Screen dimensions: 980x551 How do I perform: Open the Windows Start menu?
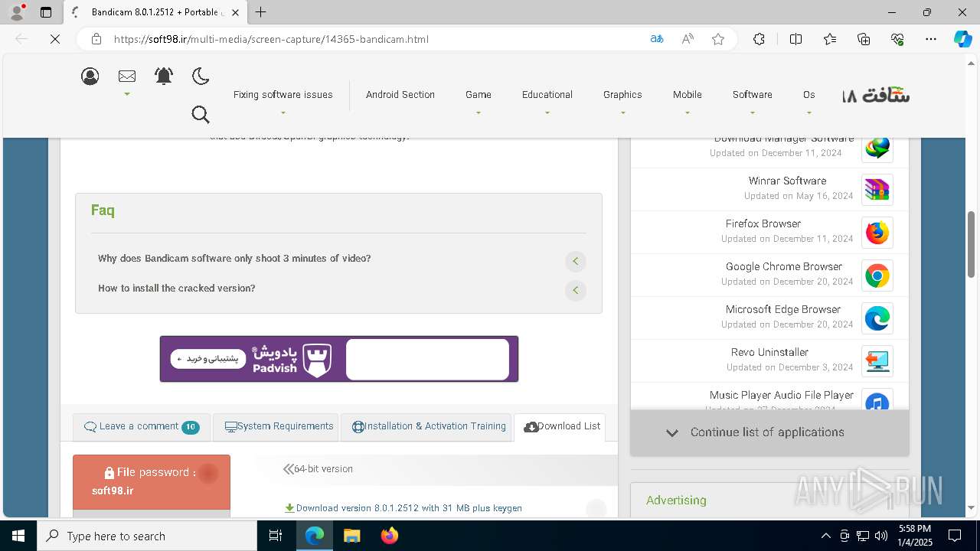pyautogui.click(x=18, y=536)
